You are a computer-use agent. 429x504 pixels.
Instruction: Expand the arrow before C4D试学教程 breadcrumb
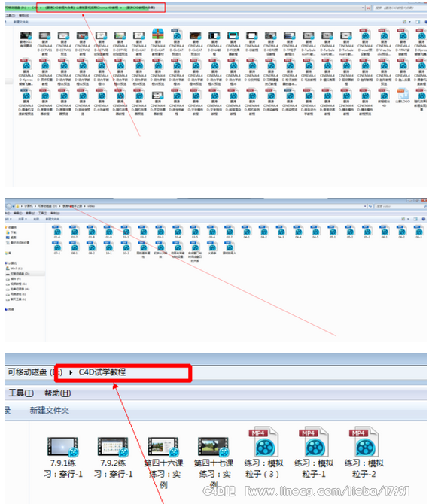click(x=71, y=372)
